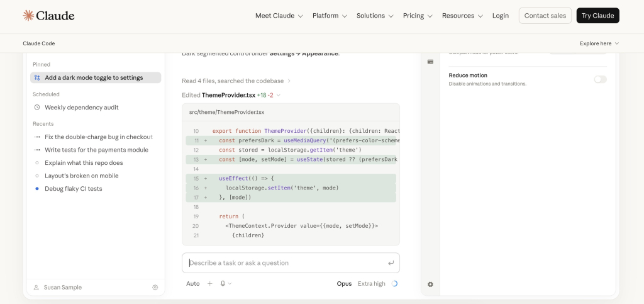Click the blue usage ring indicator

pos(394,284)
